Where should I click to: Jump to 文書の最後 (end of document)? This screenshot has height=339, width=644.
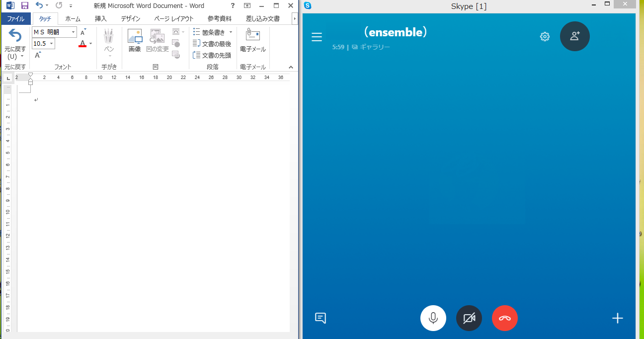coord(212,44)
